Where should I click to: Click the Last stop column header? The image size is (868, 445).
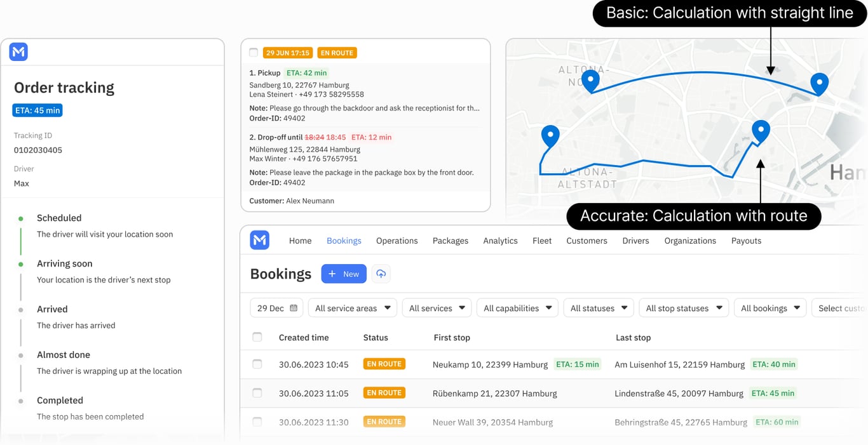pyautogui.click(x=633, y=338)
